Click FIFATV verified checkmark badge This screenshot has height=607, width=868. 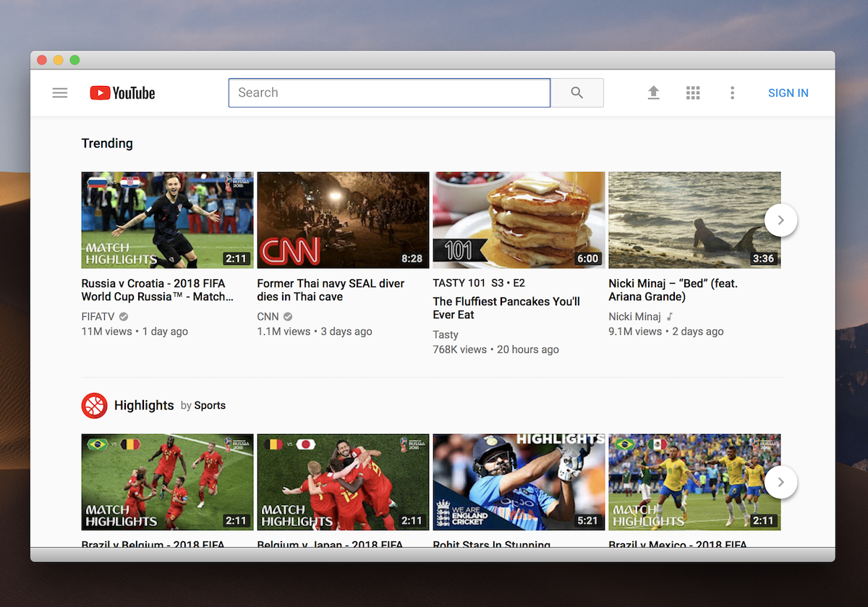[x=124, y=317]
